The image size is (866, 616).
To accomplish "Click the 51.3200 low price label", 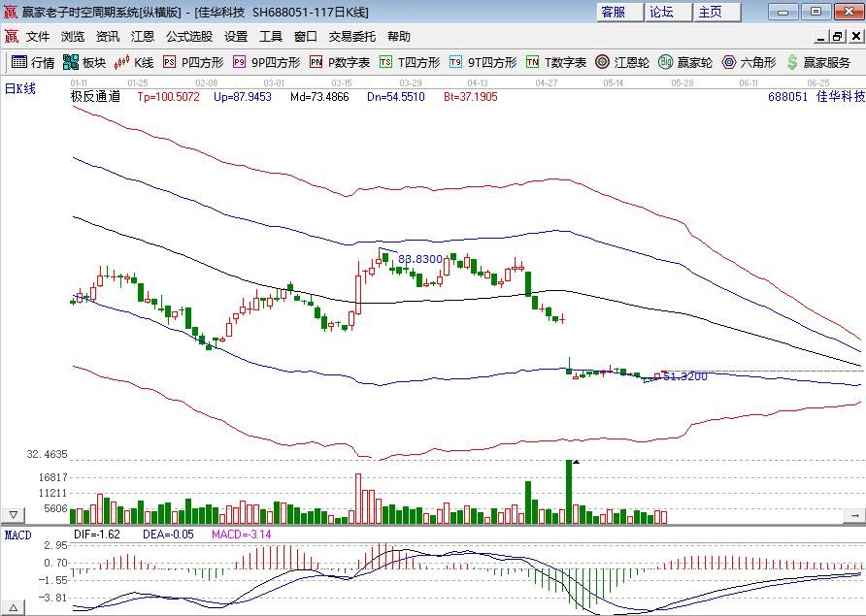I will [684, 376].
